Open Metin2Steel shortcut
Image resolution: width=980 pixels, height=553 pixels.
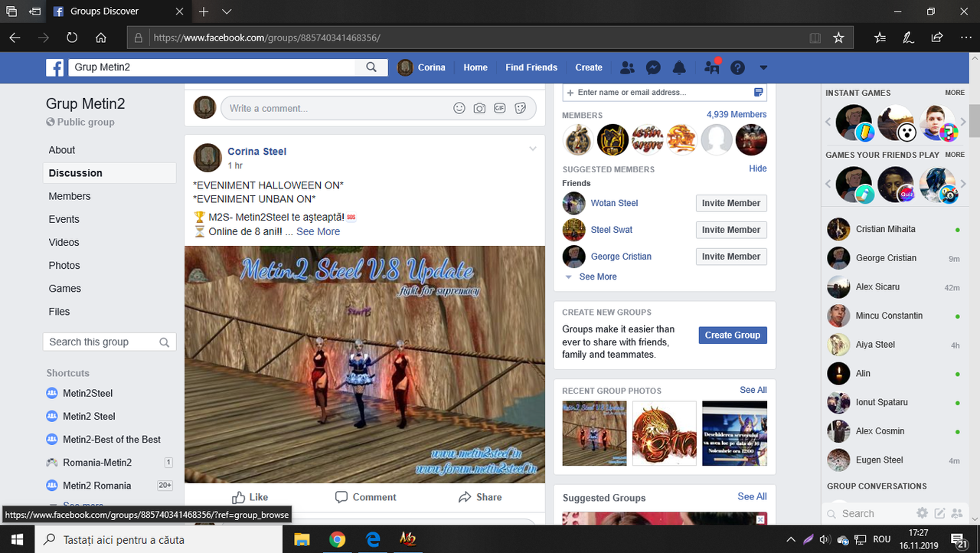(x=88, y=393)
